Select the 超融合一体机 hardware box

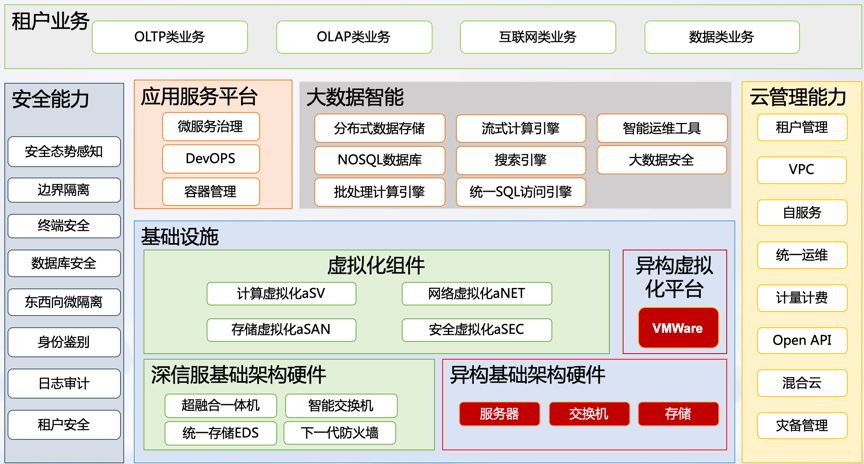221,405
